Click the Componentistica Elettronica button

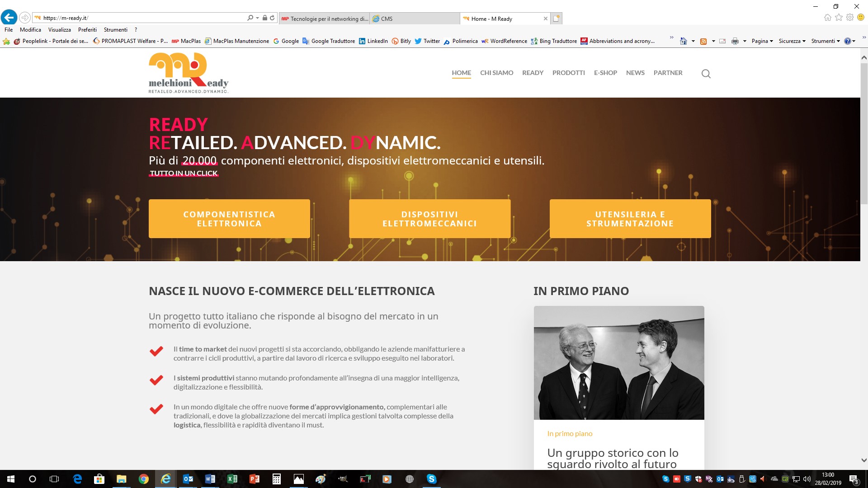(229, 219)
